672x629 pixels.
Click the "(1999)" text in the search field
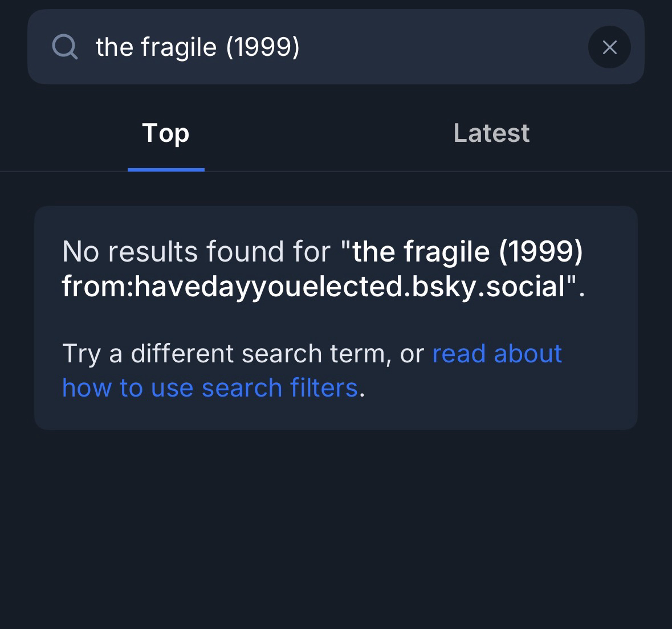pyautogui.click(x=263, y=47)
